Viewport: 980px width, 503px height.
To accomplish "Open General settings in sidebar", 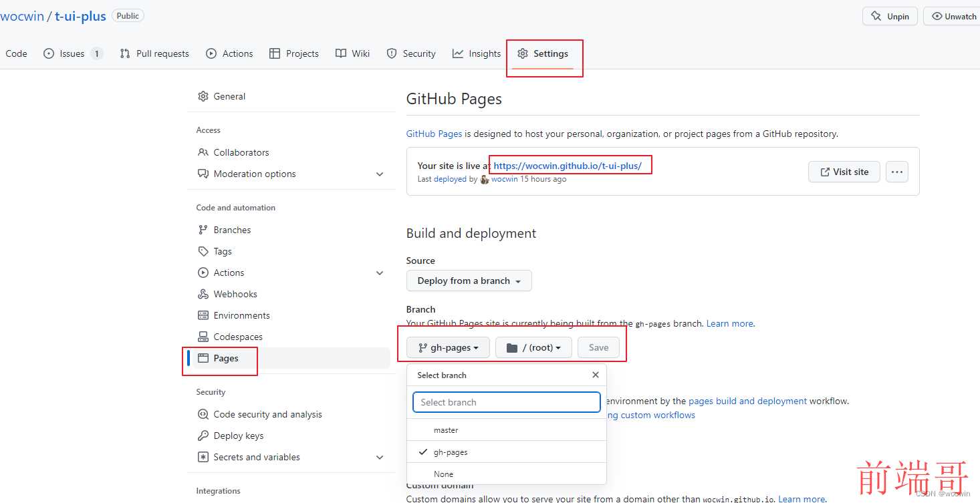I will tap(229, 96).
